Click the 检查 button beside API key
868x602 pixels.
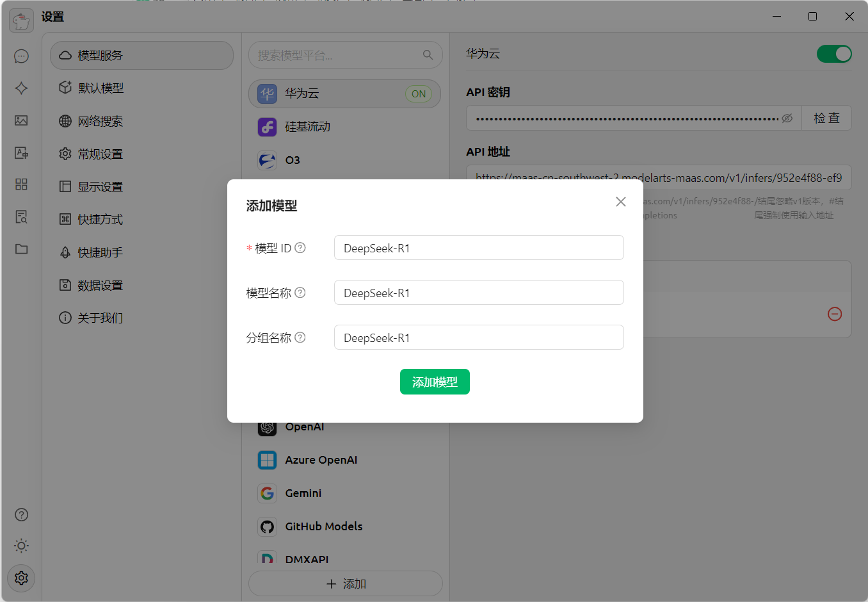point(826,118)
